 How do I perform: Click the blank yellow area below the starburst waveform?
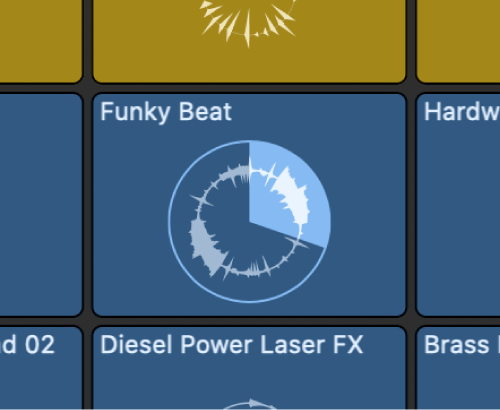(x=249, y=65)
